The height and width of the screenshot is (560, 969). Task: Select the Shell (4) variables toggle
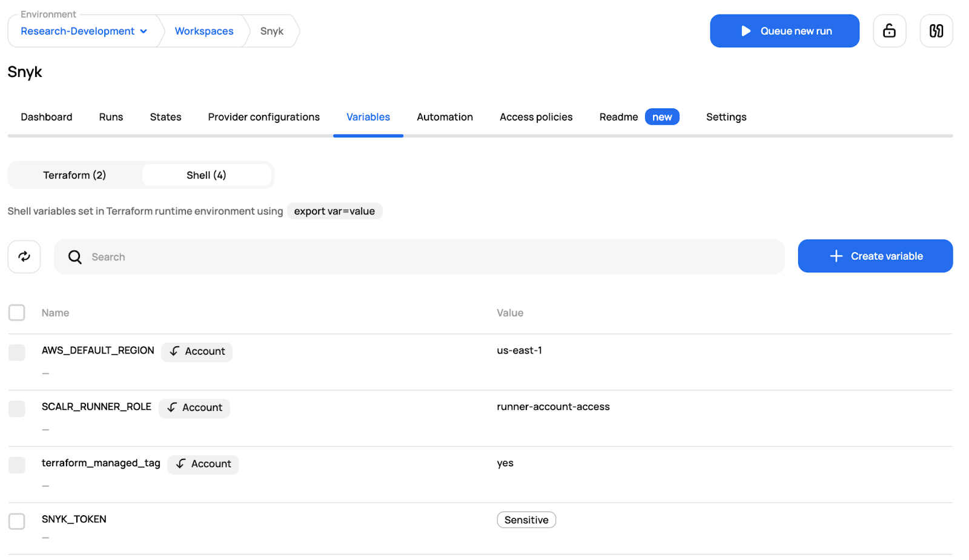click(x=207, y=175)
